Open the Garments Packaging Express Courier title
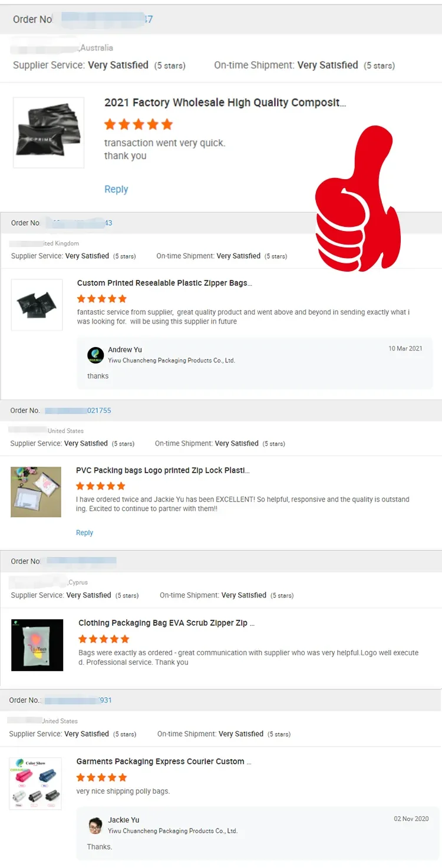Screen dimensions: 442x868 164,761
